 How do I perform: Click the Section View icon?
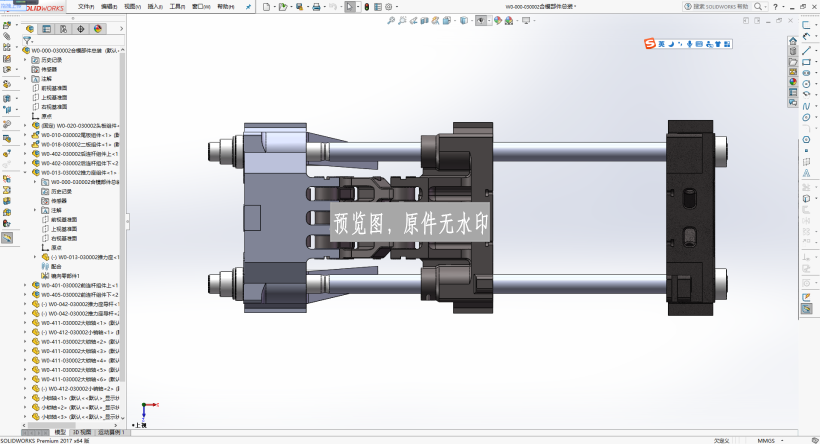(x=424, y=20)
